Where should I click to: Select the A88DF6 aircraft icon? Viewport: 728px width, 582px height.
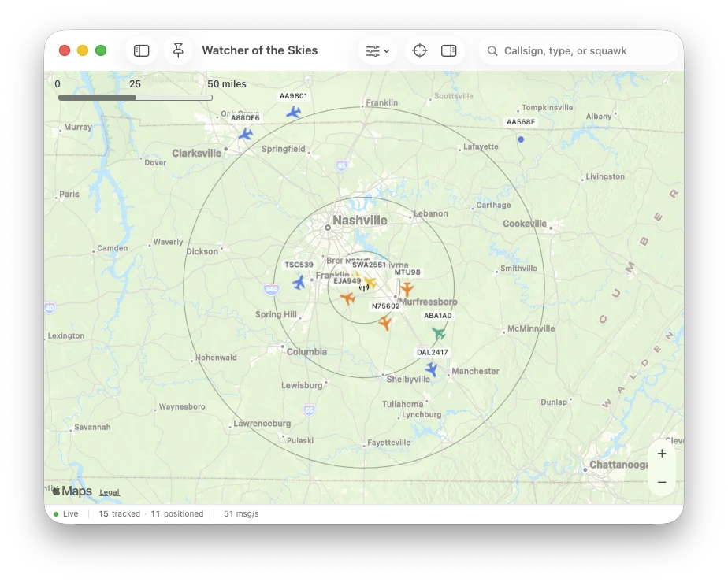pos(245,134)
